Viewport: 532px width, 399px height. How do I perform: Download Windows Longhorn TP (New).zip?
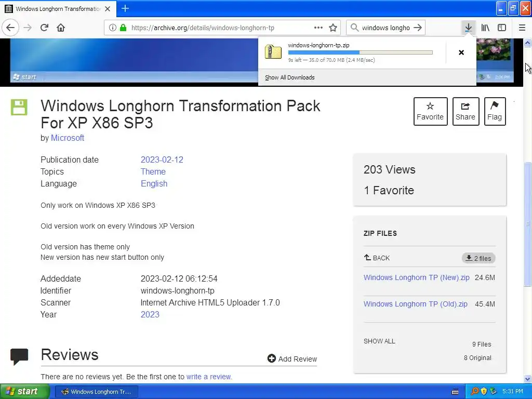416,277
